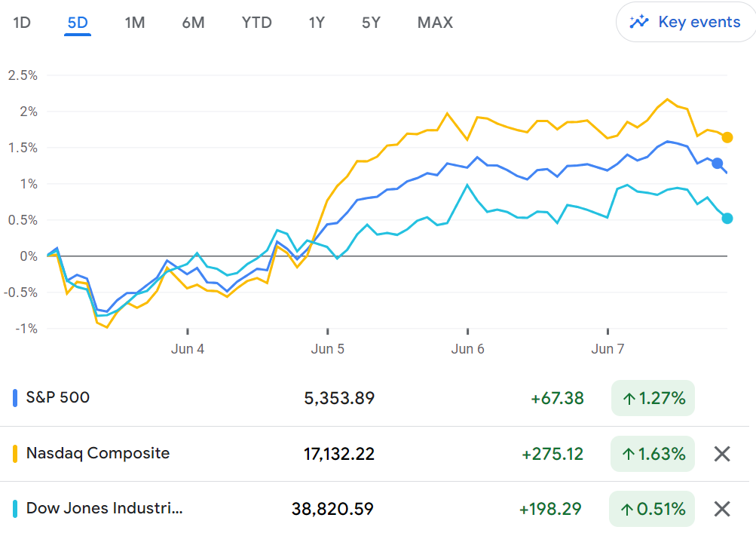Click the Nasdaq yellow color marker

point(15,454)
